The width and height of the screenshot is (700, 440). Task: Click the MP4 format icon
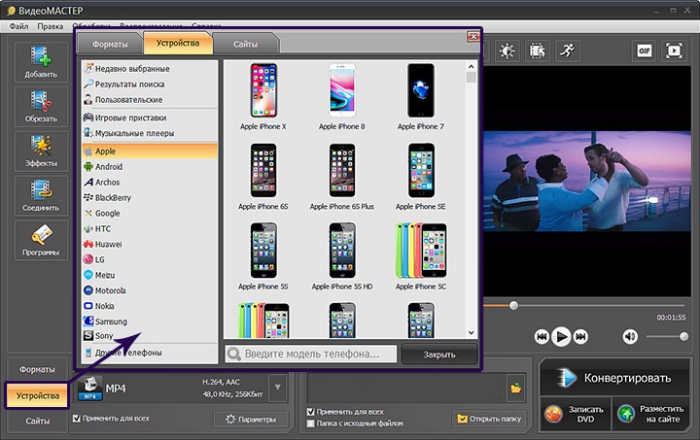pyautogui.click(x=90, y=388)
